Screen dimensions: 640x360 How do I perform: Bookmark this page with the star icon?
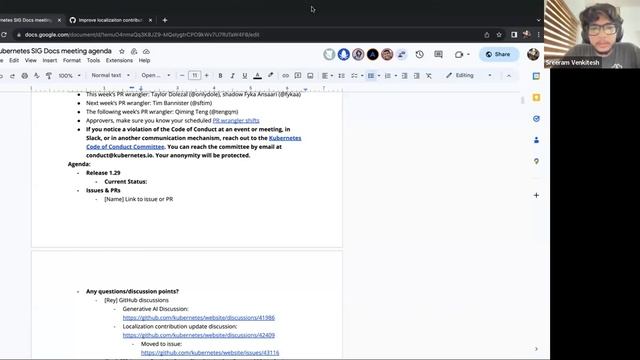coord(499,35)
